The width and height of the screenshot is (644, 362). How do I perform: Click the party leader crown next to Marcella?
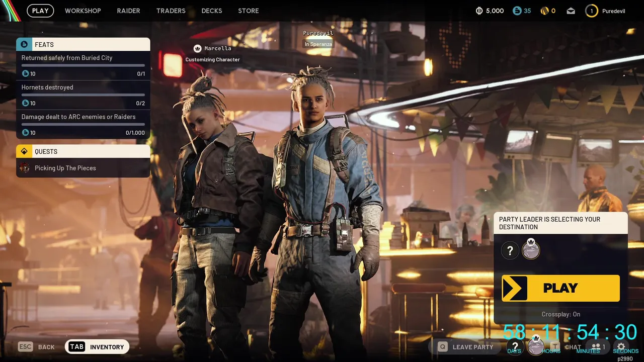[198, 48]
